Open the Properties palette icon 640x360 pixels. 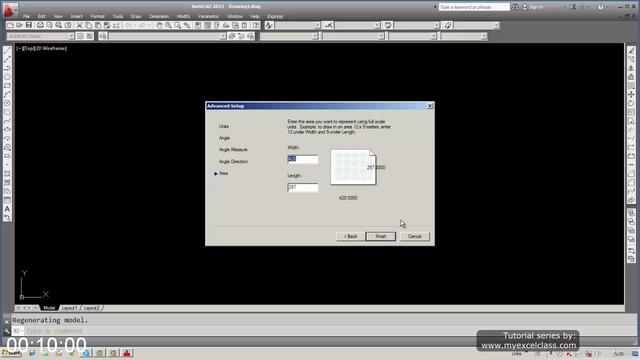point(198,25)
